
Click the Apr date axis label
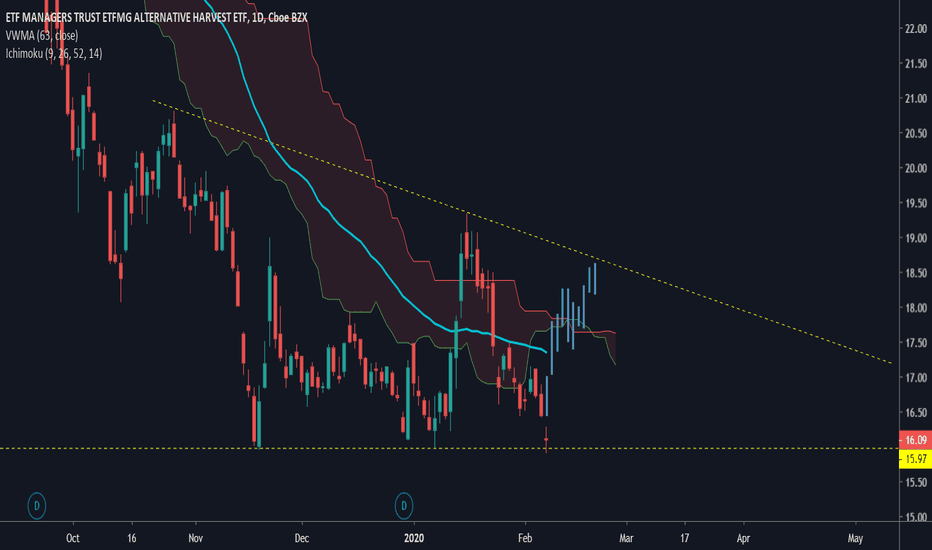click(x=743, y=538)
